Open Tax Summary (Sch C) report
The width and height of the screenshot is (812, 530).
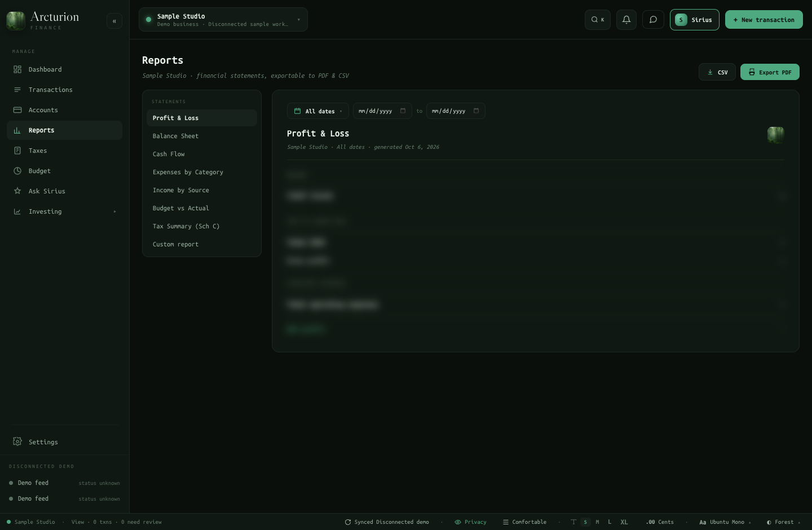coord(202,226)
